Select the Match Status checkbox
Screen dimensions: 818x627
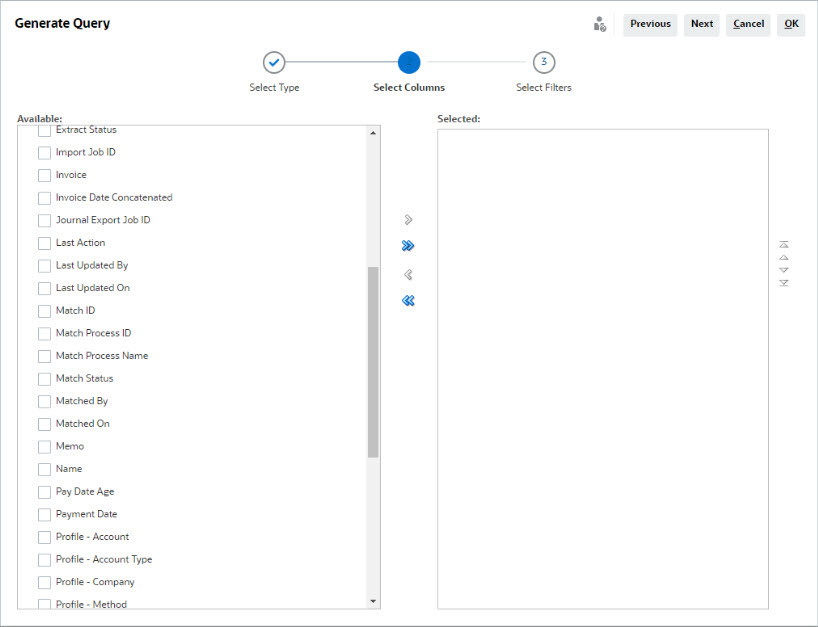pos(44,379)
